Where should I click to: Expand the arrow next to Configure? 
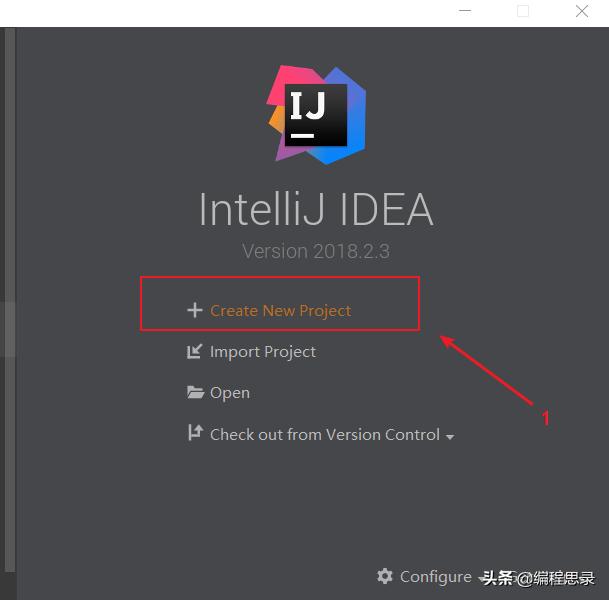tap(481, 579)
